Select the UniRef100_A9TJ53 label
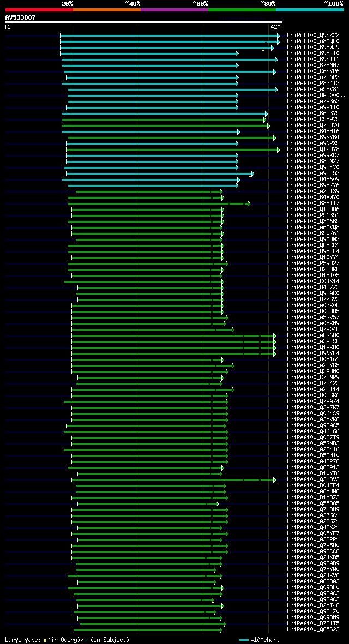The image size is (349, 644). click(x=313, y=174)
